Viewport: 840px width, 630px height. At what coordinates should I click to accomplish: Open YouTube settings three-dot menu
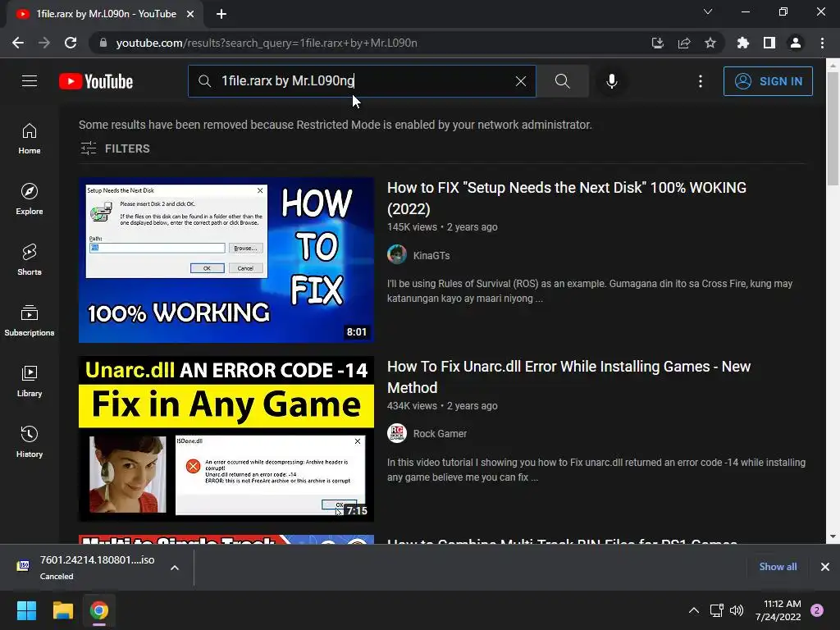(701, 81)
